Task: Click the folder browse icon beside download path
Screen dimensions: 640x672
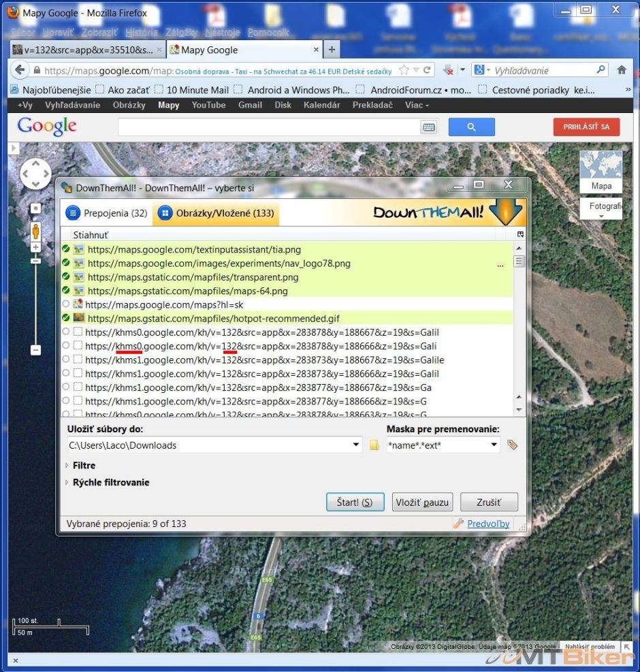Action: (374, 445)
